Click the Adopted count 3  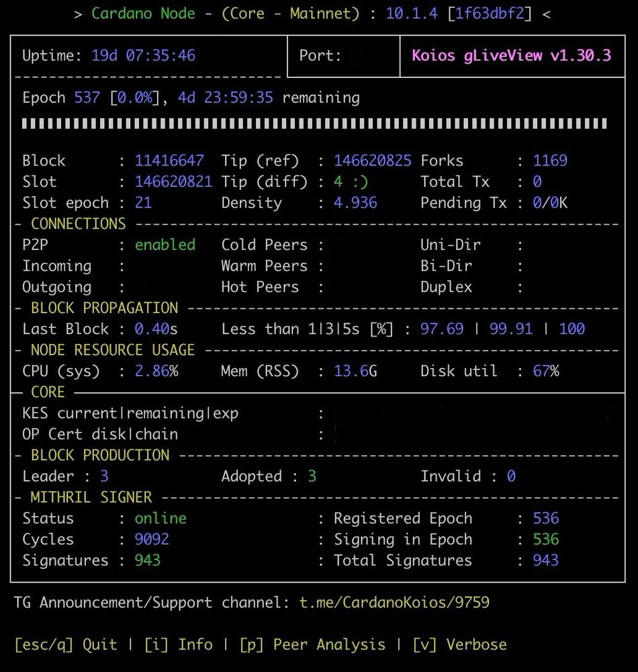click(312, 475)
